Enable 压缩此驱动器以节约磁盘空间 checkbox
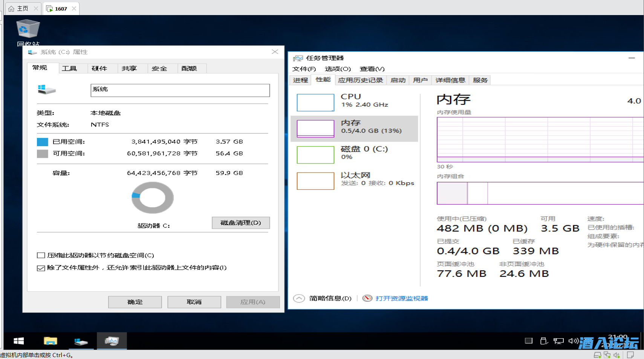Viewport: 644px width, 359px height. pyautogui.click(x=41, y=255)
